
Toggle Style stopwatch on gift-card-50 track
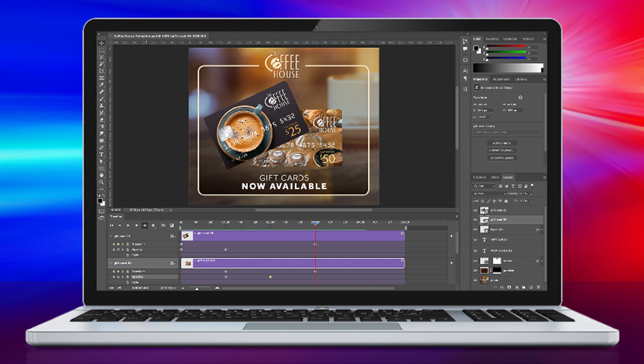128,282
